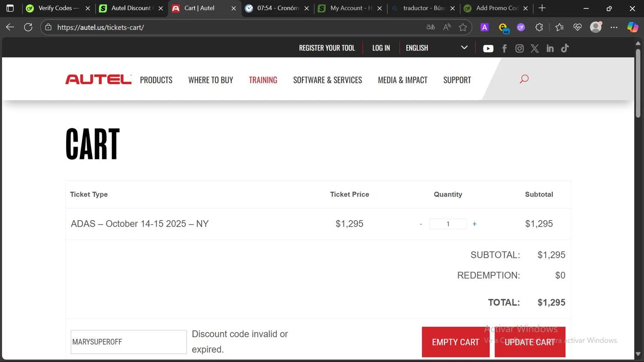Open SOFTWARE & SERVICES menu
644x362 pixels.
(x=328, y=80)
